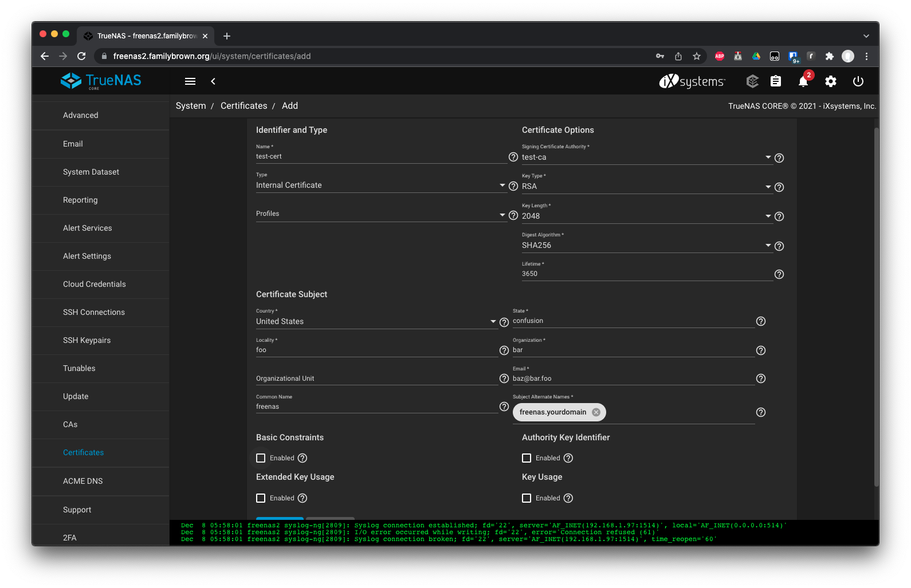Enable the Key Usage checkbox
Screen dimensions: 911x588
tap(527, 498)
